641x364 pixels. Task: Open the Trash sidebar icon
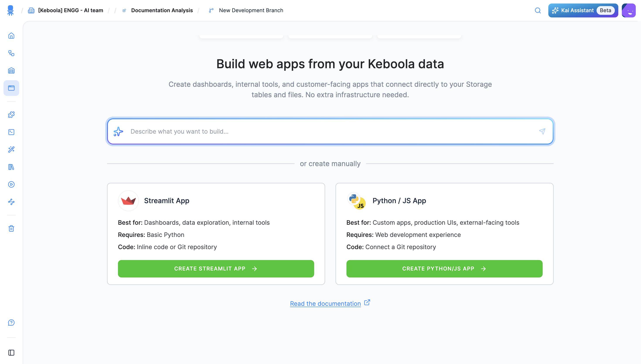click(x=11, y=228)
